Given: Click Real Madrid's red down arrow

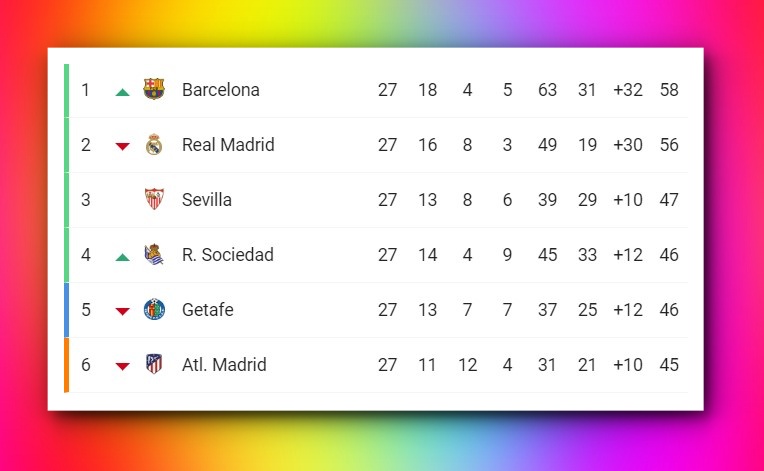Looking at the screenshot, I should point(122,146).
